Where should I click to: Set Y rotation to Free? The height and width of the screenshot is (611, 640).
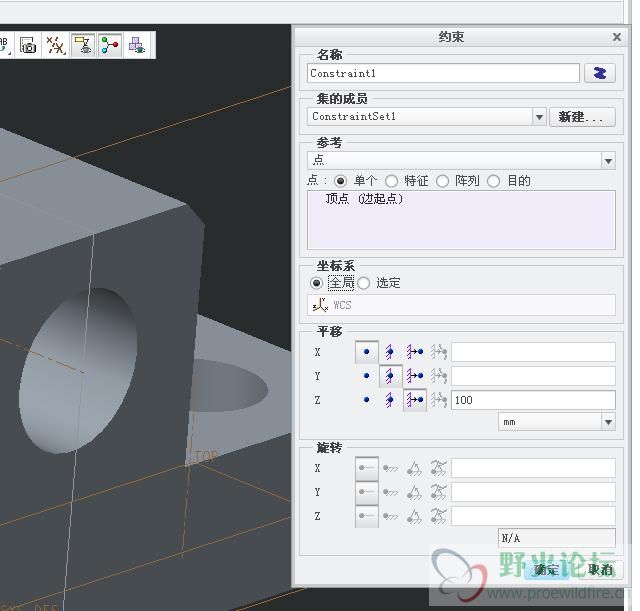pos(367,492)
